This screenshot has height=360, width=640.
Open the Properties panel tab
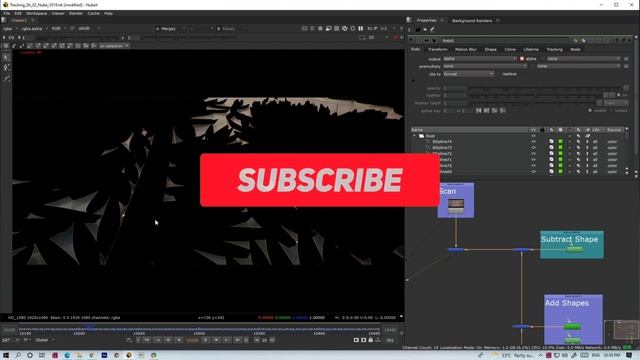(x=427, y=20)
